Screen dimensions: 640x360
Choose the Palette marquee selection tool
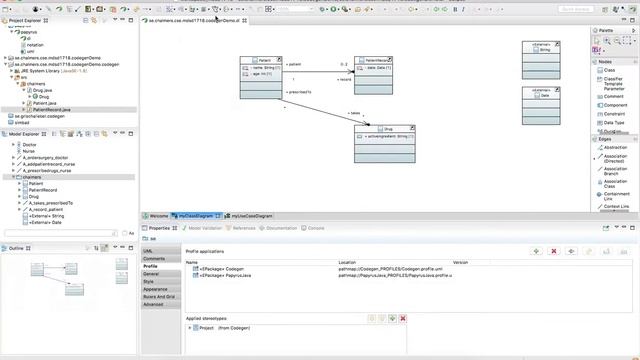click(627, 40)
